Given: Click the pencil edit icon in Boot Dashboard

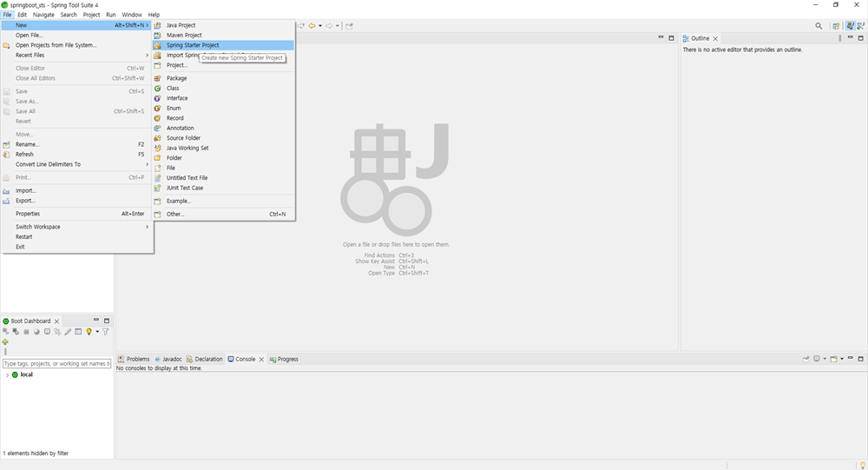Looking at the screenshot, I should pos(68,332).
